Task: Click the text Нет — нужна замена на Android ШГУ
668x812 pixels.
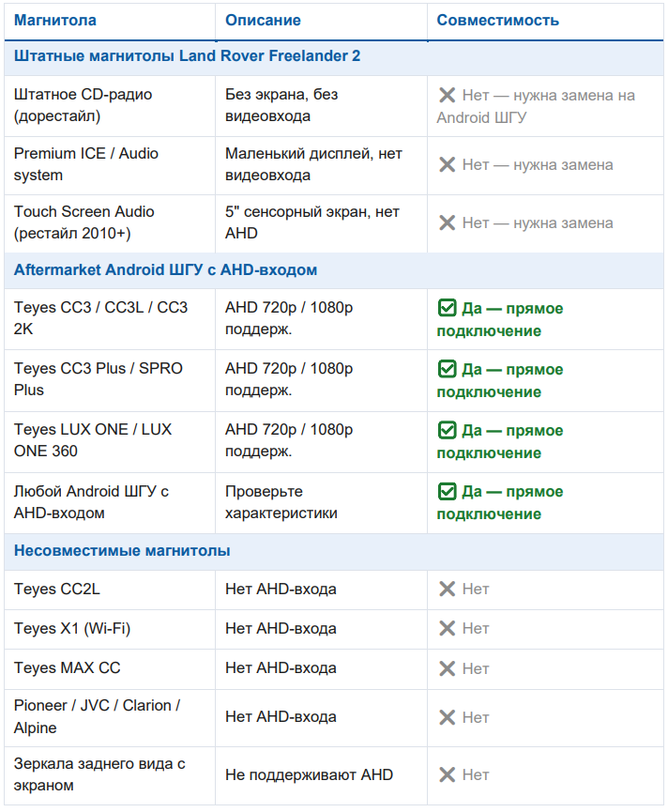Action: 536,106
